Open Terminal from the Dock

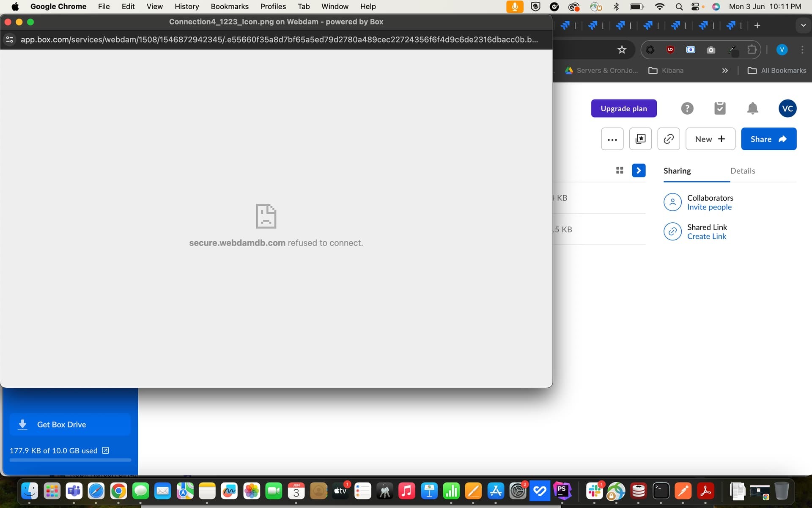[661, 491]
